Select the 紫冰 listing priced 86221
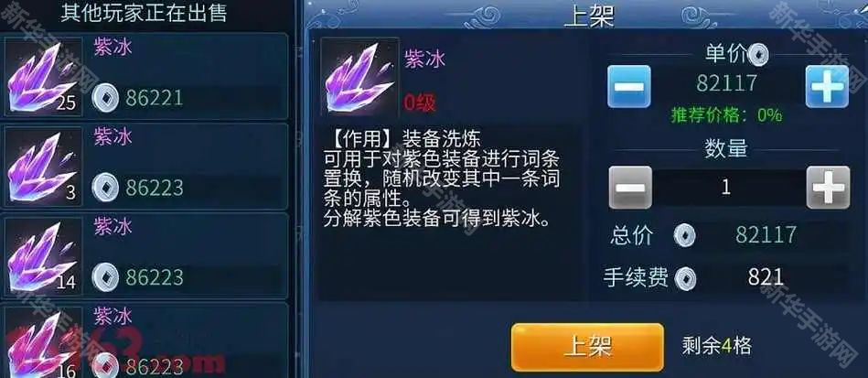868x378 pixels. [146, 75]
